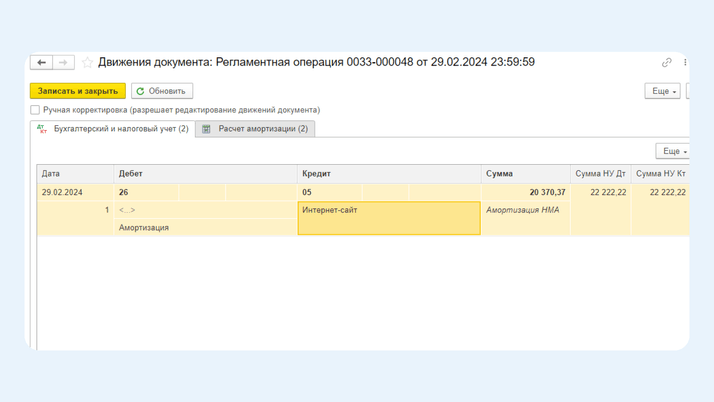The image size is (714, 402).
Task: Select credit account cell 05
Action: pos(330,192)
